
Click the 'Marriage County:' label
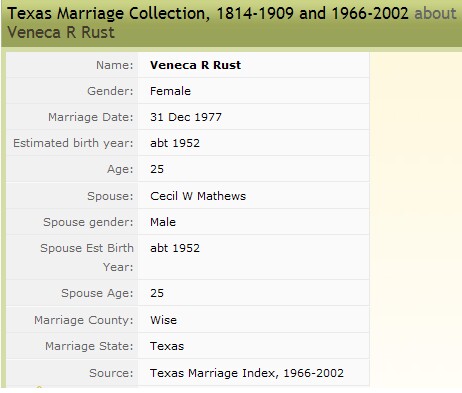pos(84,320)
